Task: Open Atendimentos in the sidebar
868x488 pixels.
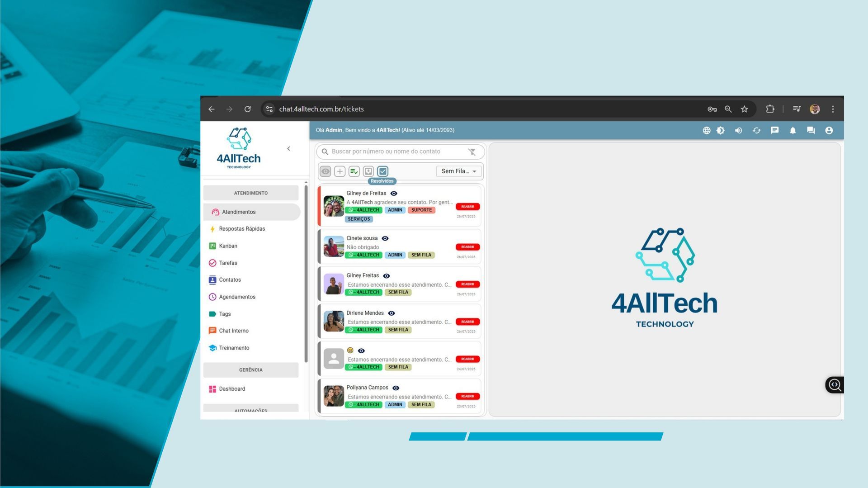Action: coord(252,212)
